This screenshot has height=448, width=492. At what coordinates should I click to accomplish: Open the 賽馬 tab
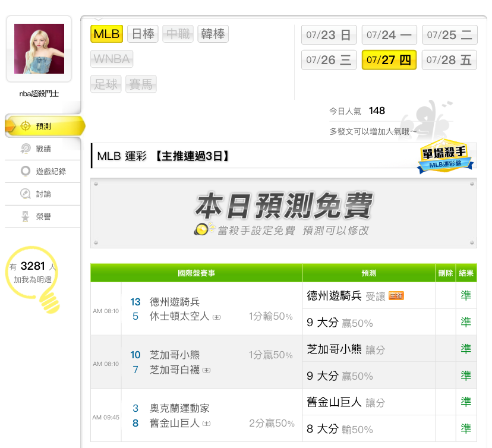tap(141, 84)
